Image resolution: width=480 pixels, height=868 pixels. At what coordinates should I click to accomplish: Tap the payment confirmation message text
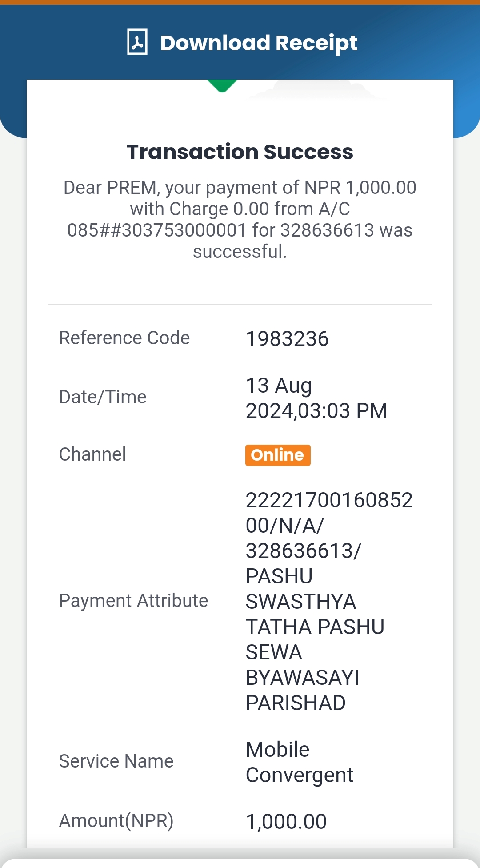[240, 219]
